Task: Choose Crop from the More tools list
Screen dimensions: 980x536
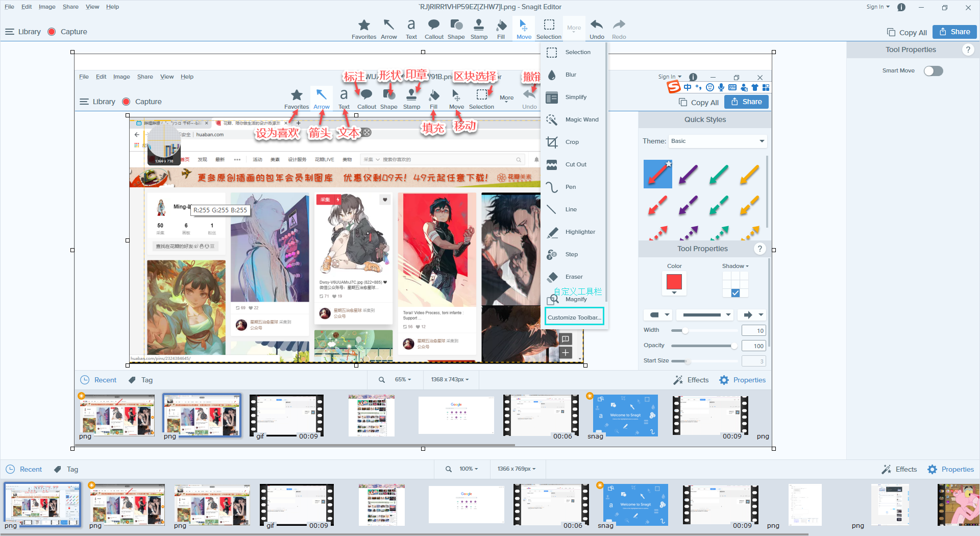Action: tap(574, 142)
